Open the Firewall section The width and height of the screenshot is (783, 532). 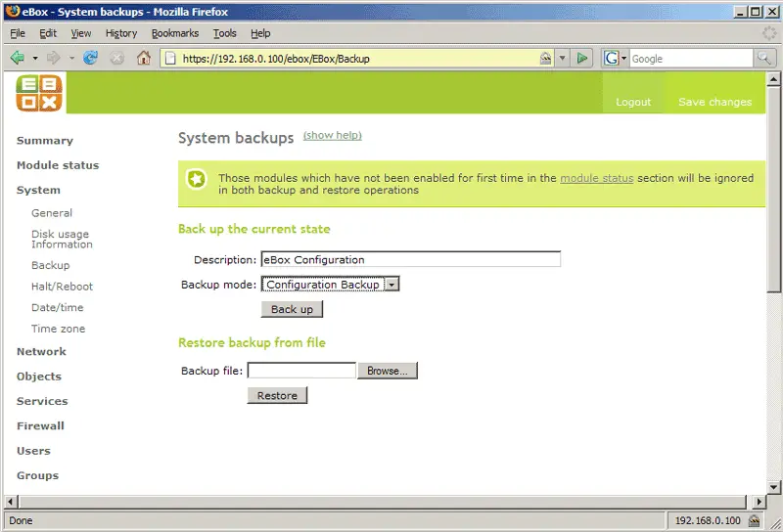click(40, 426)
